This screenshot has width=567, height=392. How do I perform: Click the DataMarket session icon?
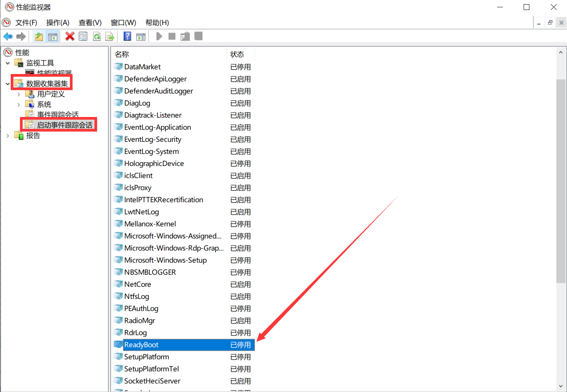(x=118, y=67)
